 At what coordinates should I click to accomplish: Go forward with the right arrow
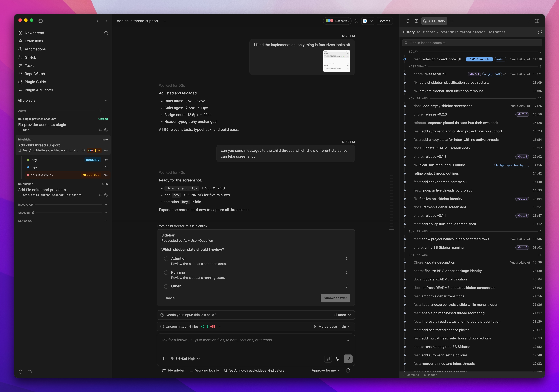106,21
